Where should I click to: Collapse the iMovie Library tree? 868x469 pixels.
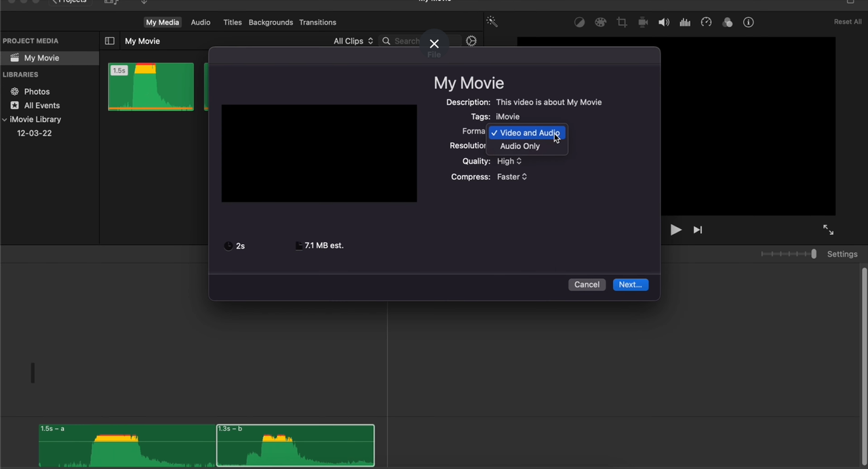[5, 119]
